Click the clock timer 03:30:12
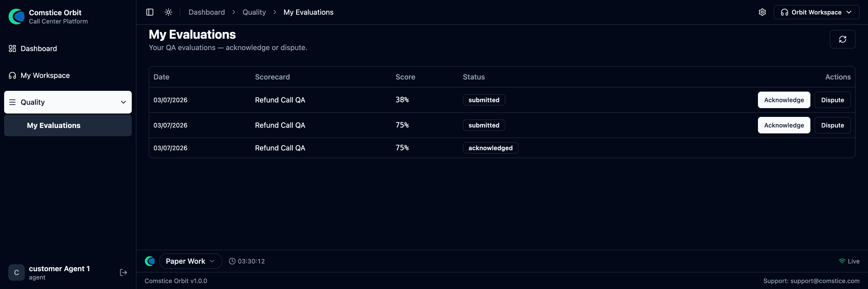Image resolution: width=868 pixels, height=289 pixels. point(247,261)
